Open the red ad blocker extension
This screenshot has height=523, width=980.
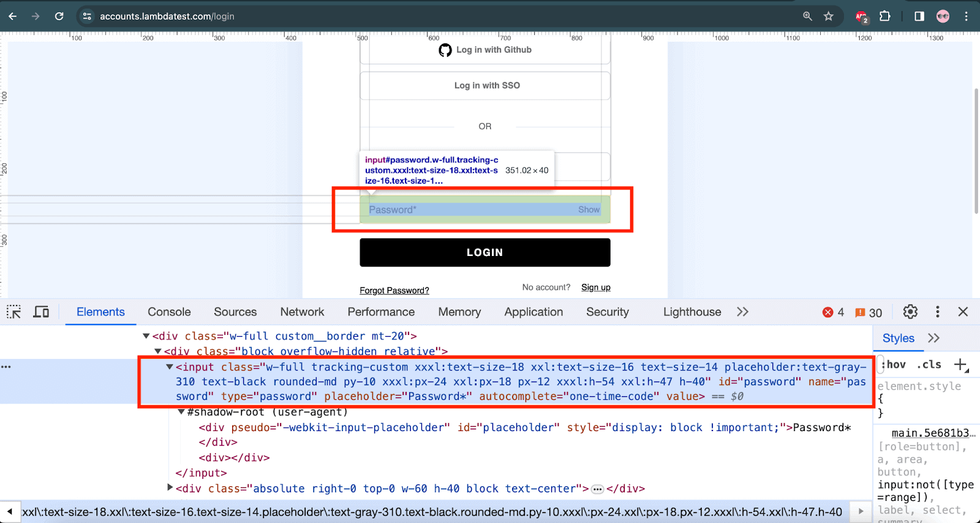(862, 17)
